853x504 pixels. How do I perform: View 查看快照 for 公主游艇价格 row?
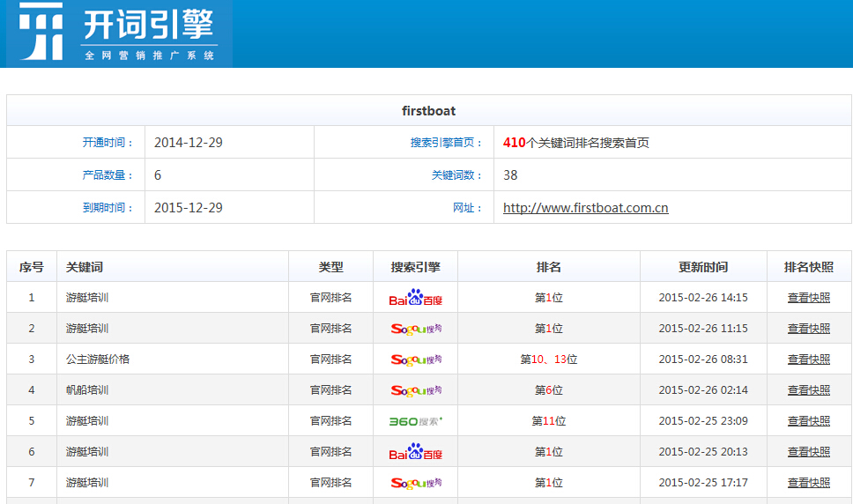coord(808,359)
